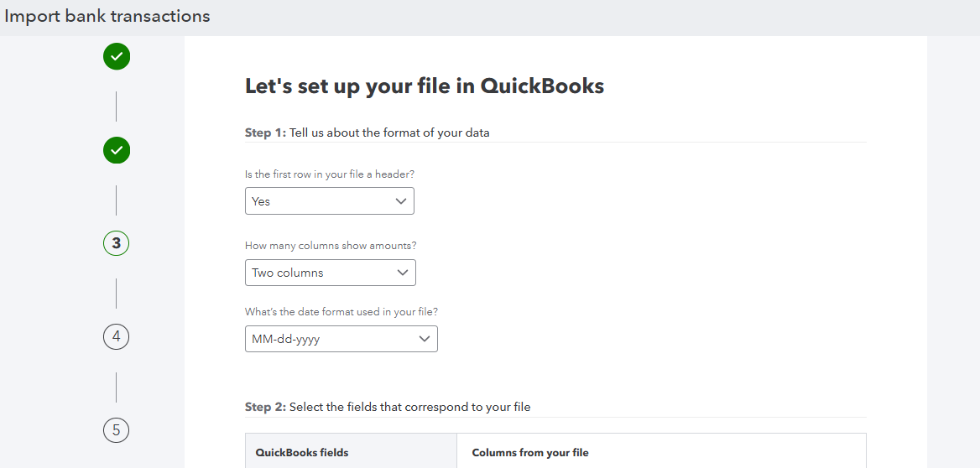Click the label about the first row header
Image resolution: width=980 pixels, height=468 pixels.
[x=329, y=174]
